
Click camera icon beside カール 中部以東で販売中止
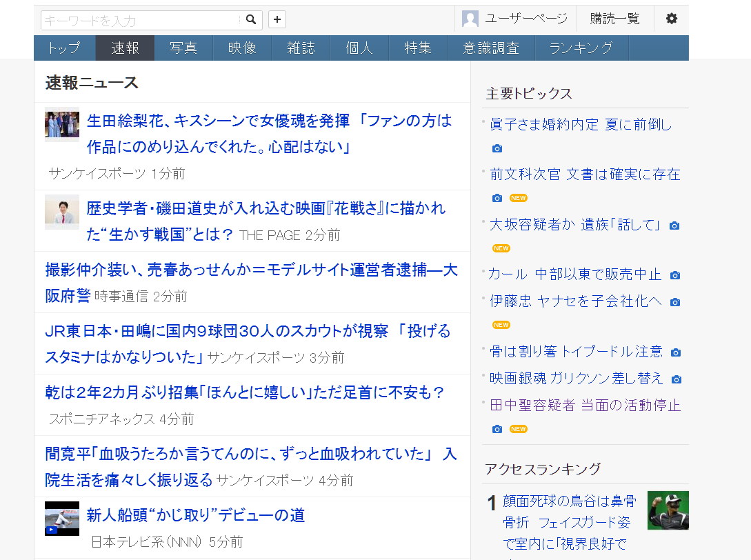pos(675,276)
